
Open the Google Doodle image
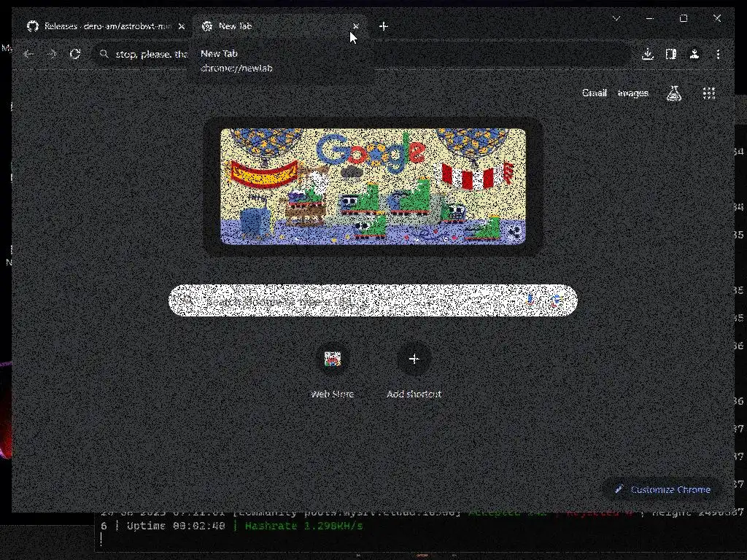tap(373, 186)
